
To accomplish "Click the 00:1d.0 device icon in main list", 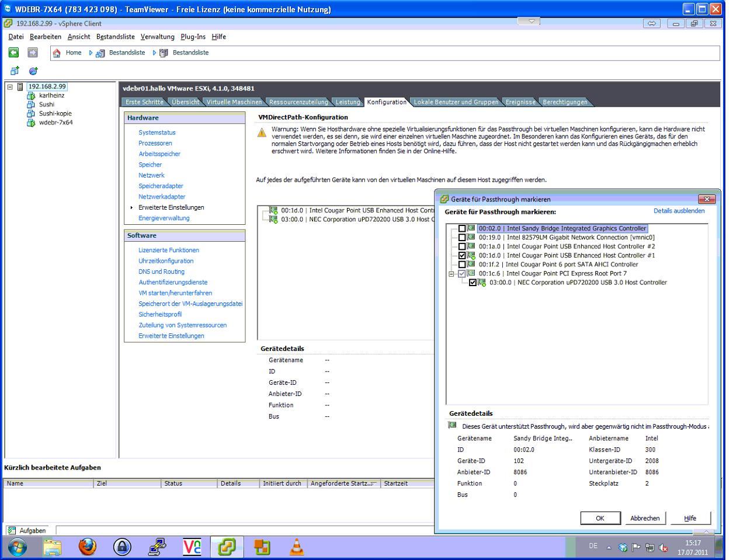I will (x=274, y=210).
